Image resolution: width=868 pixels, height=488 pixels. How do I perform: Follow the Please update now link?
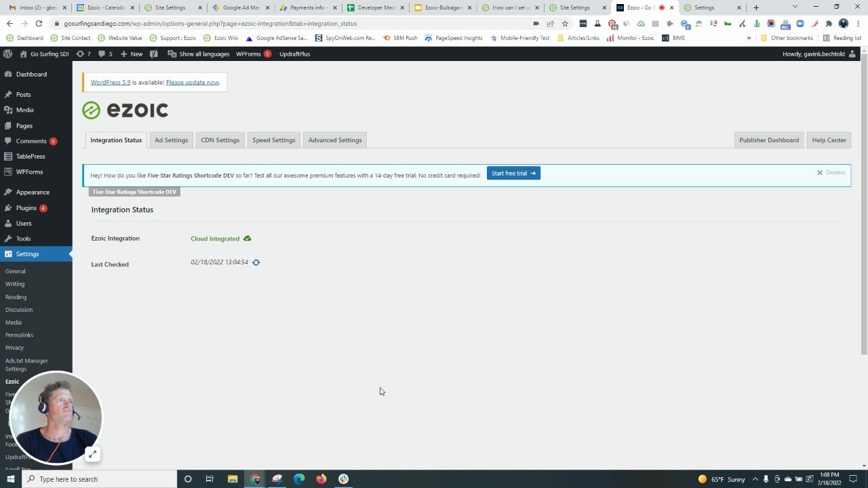[192, 82]
